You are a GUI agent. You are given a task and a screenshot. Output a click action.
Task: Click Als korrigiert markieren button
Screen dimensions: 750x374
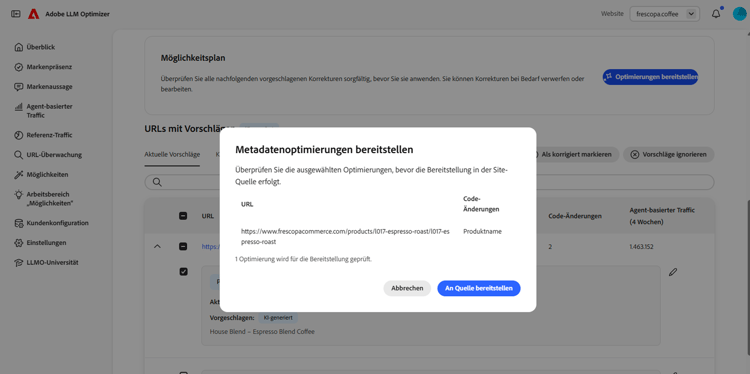click(575, 154)
